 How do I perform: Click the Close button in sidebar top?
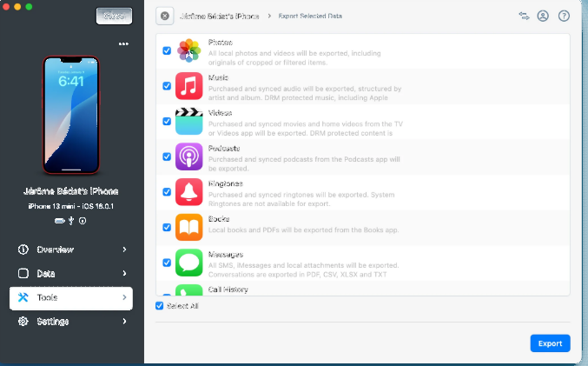114,16
